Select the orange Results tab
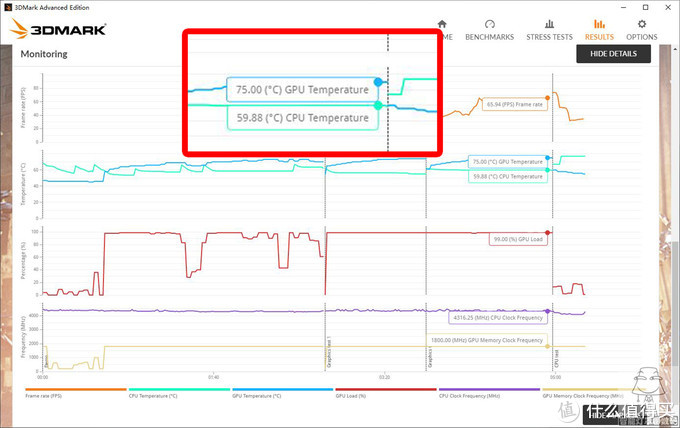Viewport: 680px width, 428px height. click(x=599, y=30)
